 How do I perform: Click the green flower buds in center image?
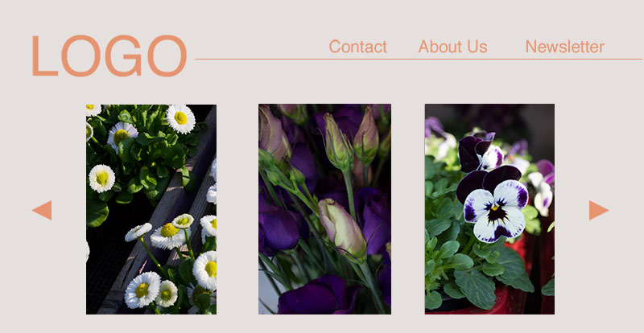coord(324,209)
